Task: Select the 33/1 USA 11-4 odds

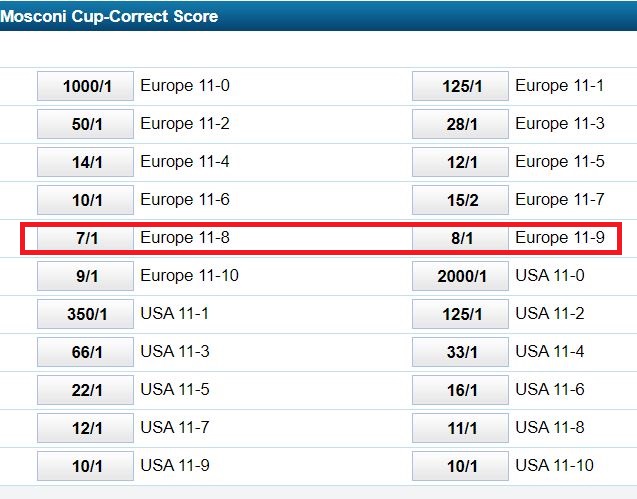Action: [461, 352]
